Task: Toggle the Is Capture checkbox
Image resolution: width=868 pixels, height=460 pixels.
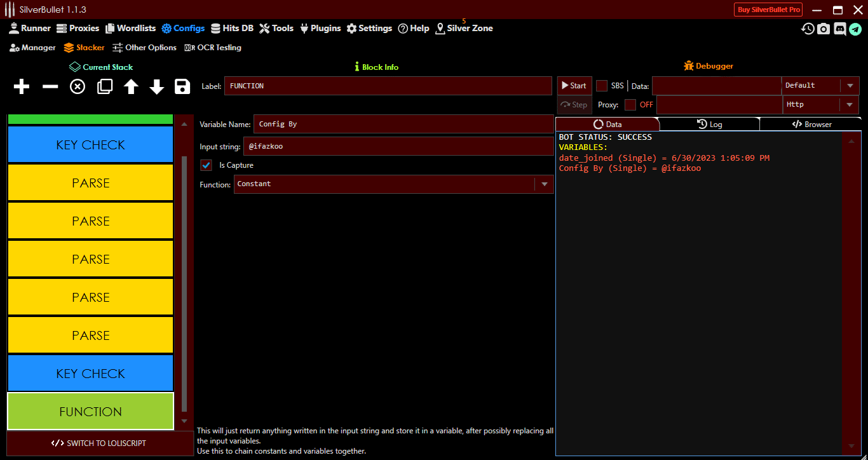Action: click(x=206, y=165)
